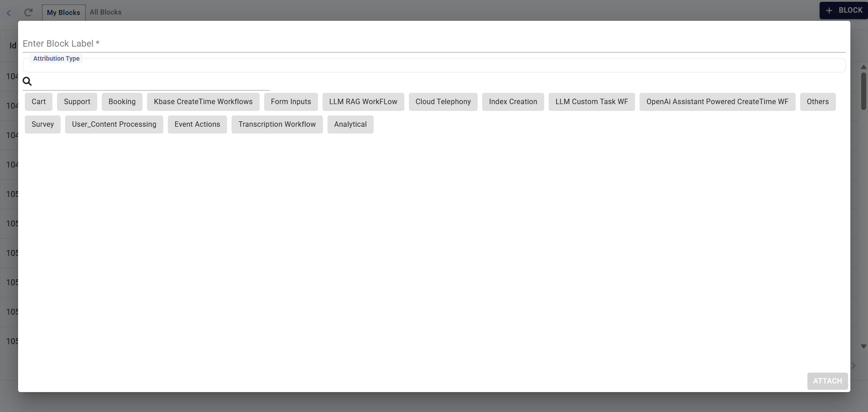Select the Form Inputs chip
The width and height of the screenshot is (868, 412).
291,102
